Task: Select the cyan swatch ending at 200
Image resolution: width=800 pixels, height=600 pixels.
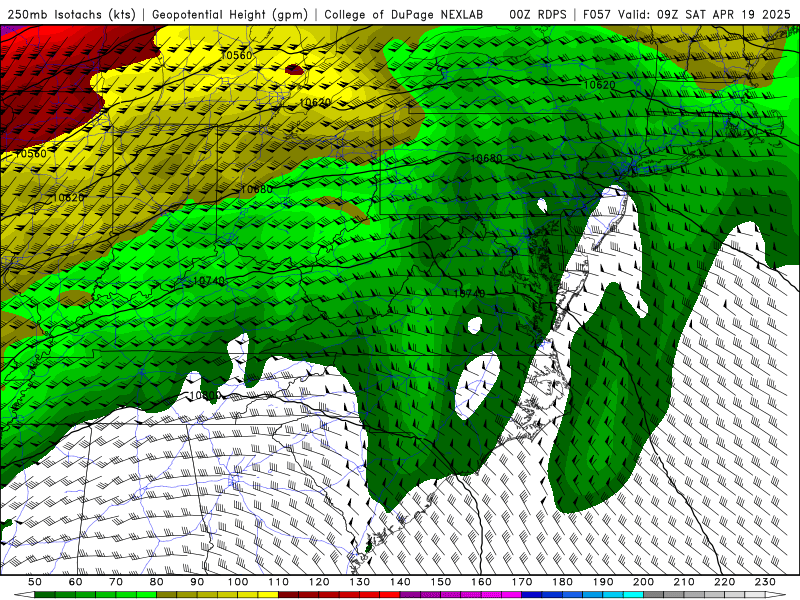Action: pos(633,595)
